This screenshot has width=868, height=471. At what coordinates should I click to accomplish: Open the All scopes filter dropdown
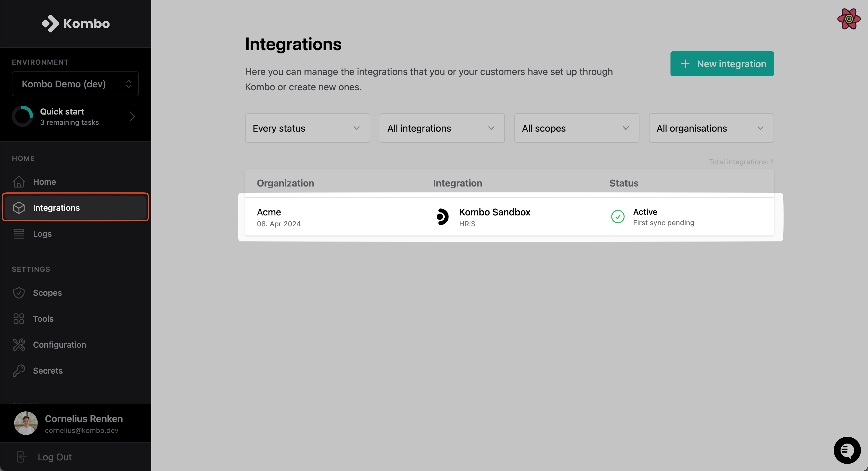(577, 128)
